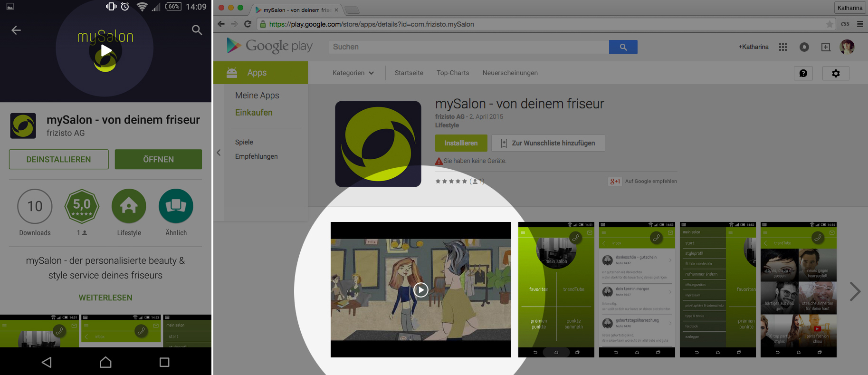Click the blue search button
Viewport: 868px width, 375px height.
click(623, 47)
